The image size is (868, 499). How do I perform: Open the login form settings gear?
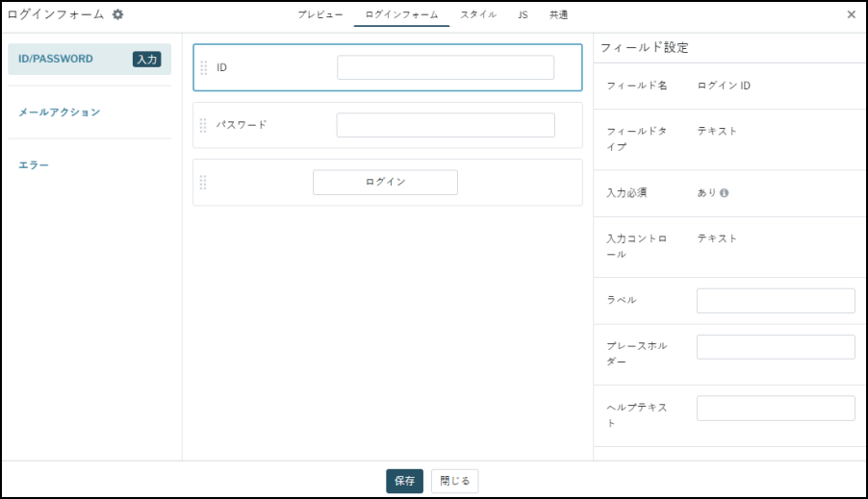coord(118,14)
